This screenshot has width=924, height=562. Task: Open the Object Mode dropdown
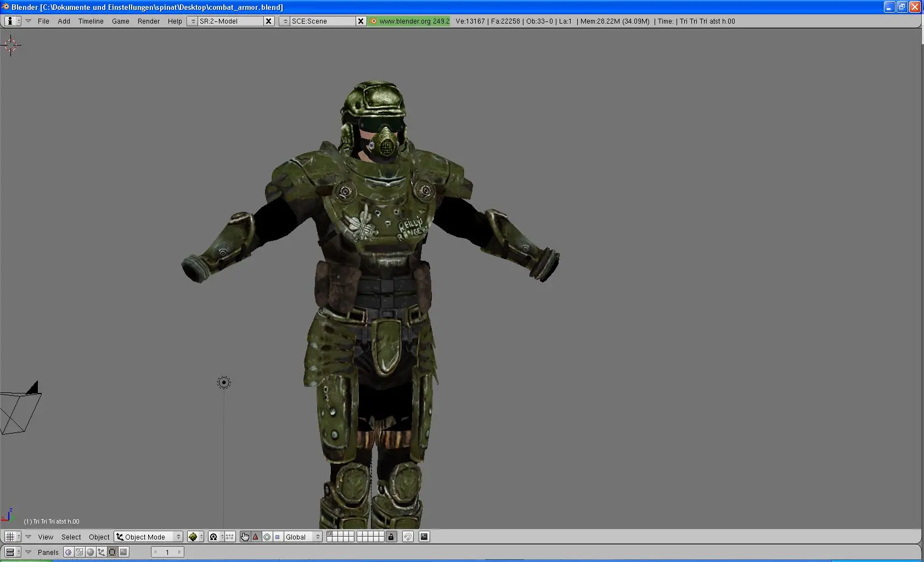click(x=148, y=537)
